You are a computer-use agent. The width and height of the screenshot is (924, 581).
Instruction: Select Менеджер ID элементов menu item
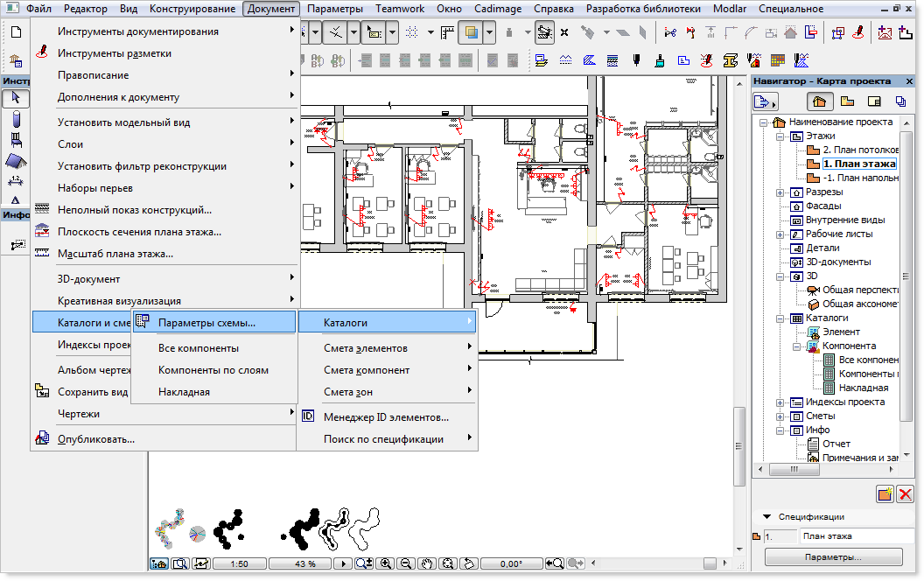point(387,417)
